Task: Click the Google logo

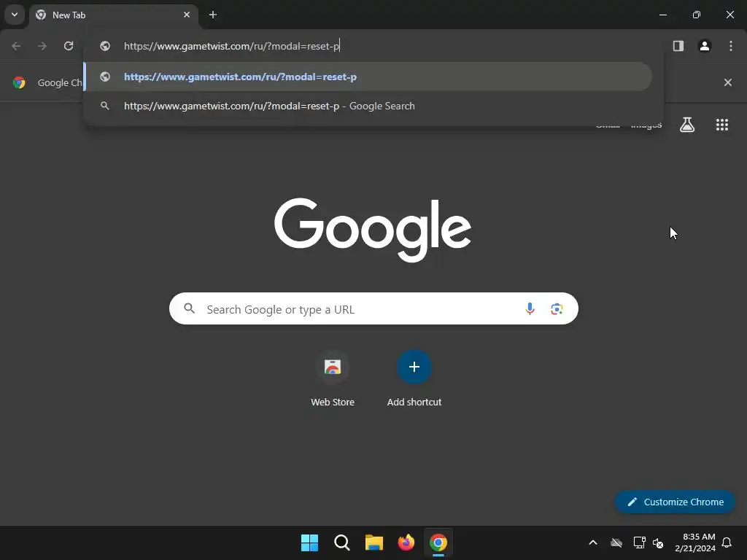Action: click(373, 230)
